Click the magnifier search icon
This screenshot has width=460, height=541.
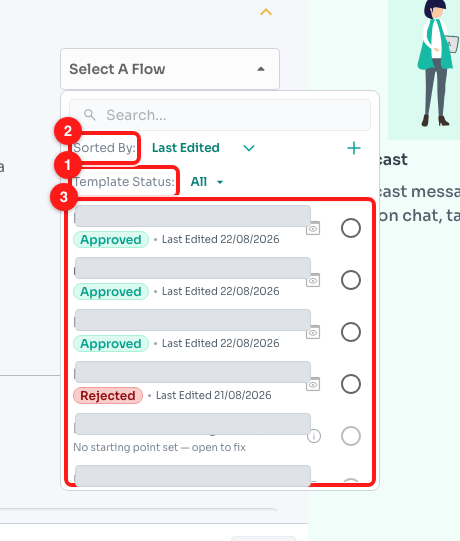coord(90,115)
